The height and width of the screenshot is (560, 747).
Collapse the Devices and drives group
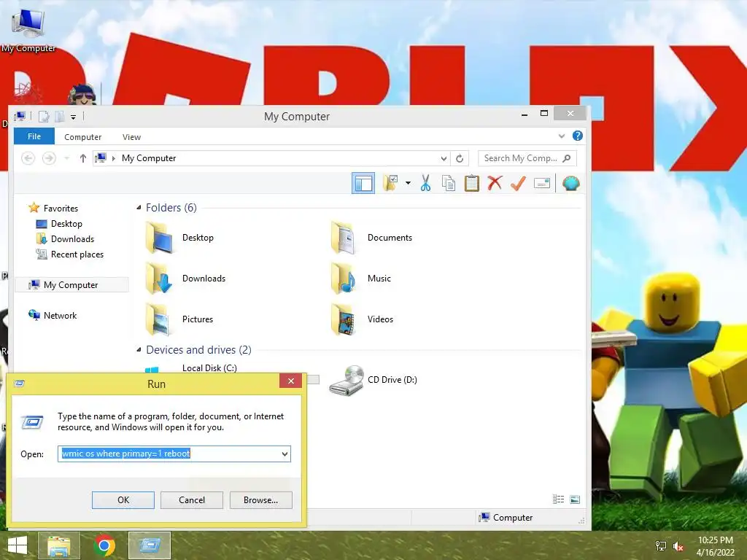coord(139,349)
